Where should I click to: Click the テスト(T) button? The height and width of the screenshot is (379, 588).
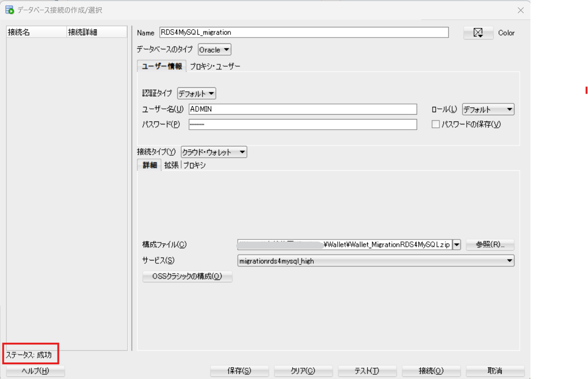tap(367, 371)
